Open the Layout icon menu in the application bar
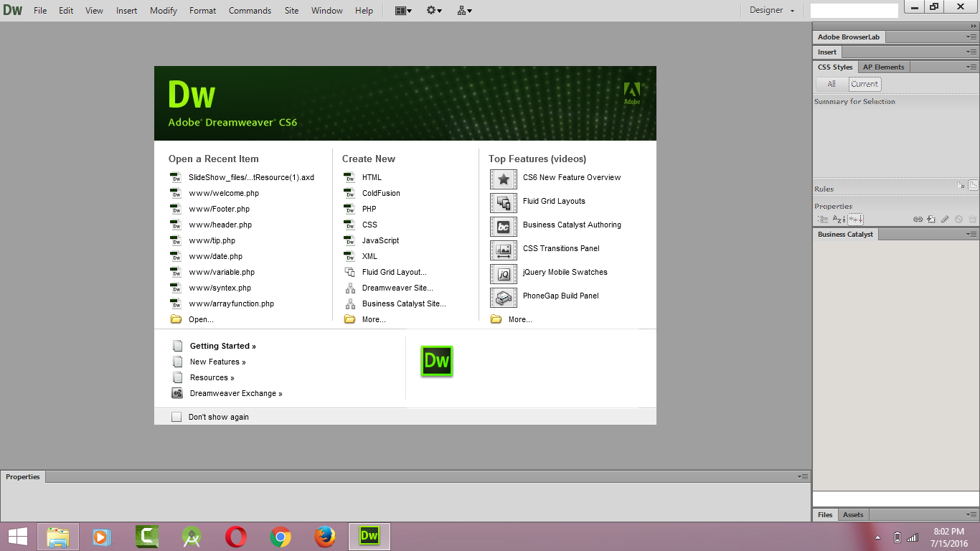The image size is (980, 551). point(403,11)
